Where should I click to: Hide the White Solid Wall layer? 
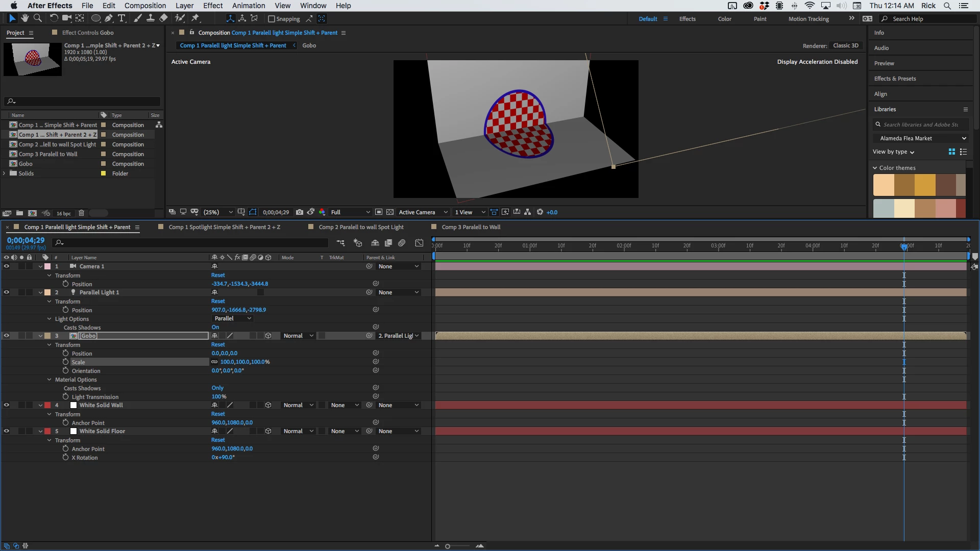(7, 405)
